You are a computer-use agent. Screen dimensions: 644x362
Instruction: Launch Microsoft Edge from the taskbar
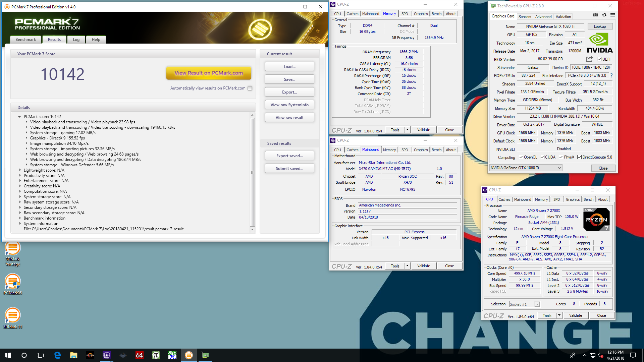pos(57,355)
